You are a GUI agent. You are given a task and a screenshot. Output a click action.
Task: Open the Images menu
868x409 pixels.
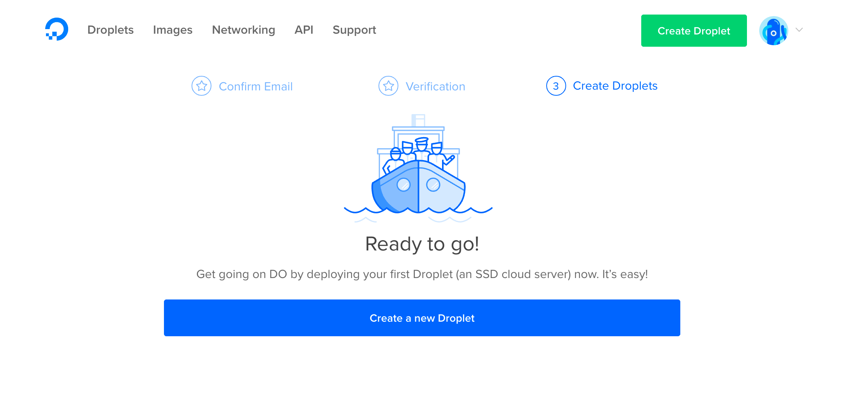point(173,30)
